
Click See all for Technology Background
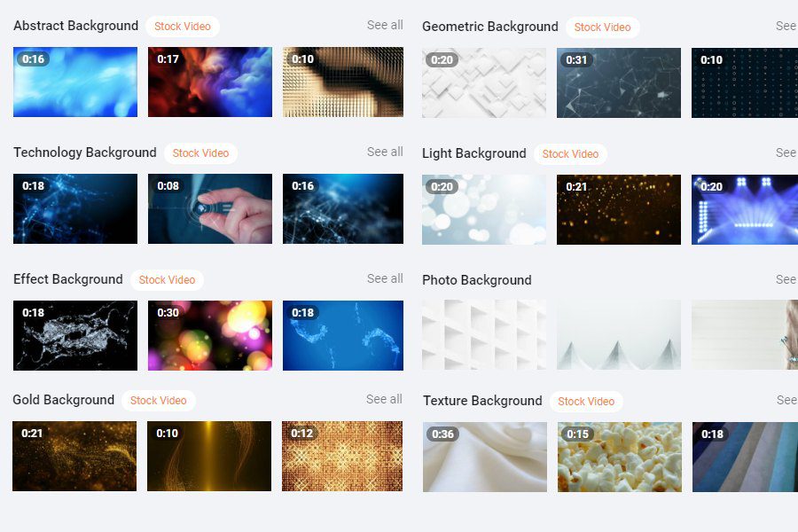point(385,152)
